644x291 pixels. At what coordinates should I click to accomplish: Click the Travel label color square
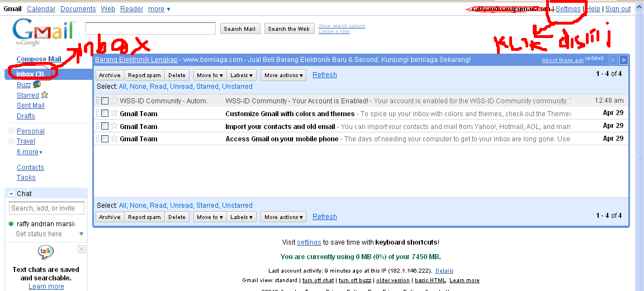[x=12, y=141]
